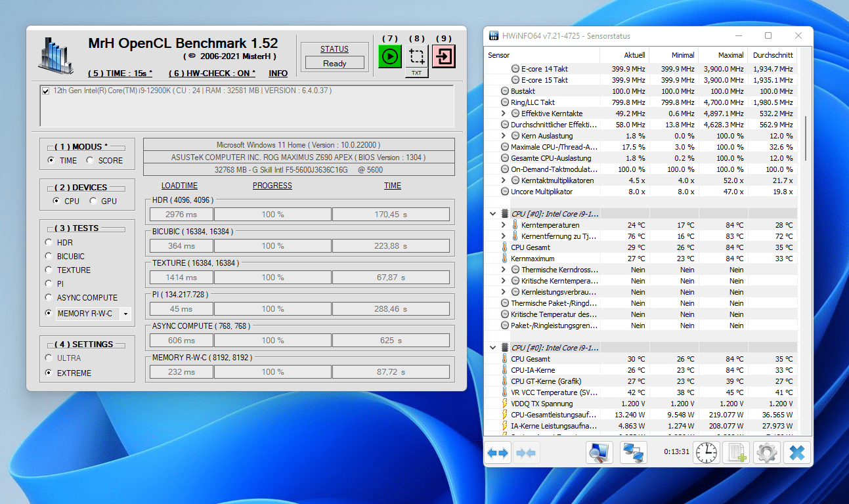
Task: Select the ASYNC COMPUTE test radio button
Action: tap(49, 297)
